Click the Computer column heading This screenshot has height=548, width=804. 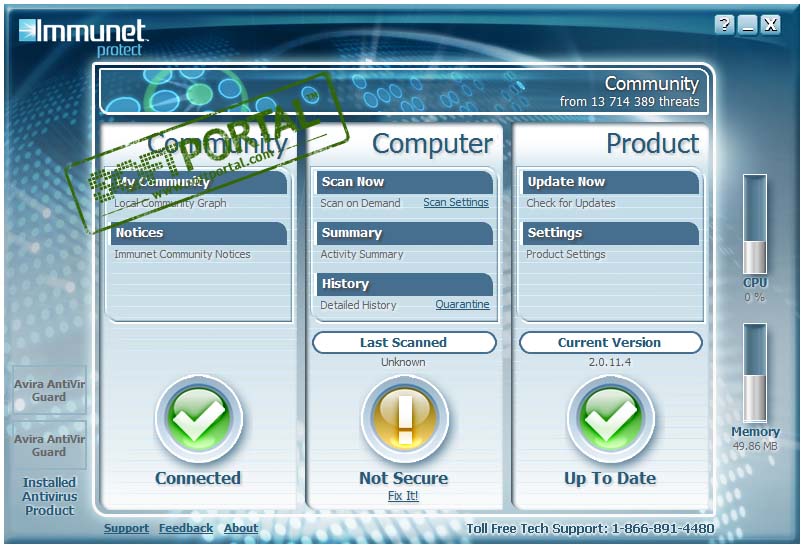(432, 144)
